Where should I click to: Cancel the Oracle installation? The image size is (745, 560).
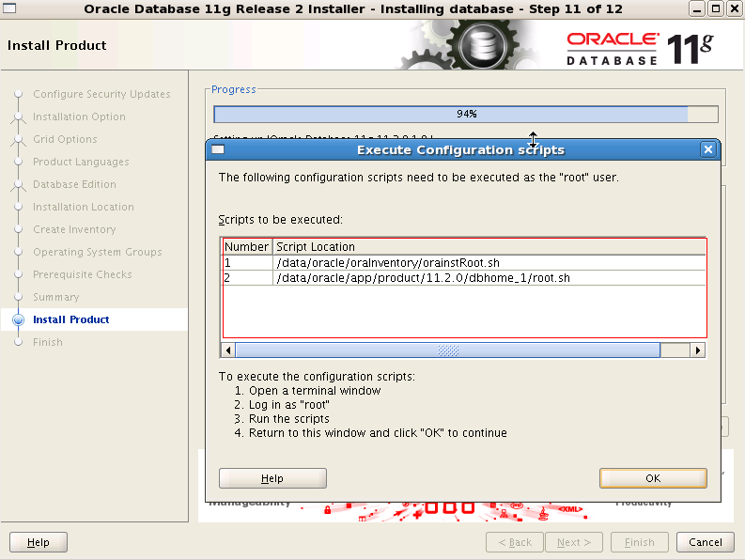706,542
